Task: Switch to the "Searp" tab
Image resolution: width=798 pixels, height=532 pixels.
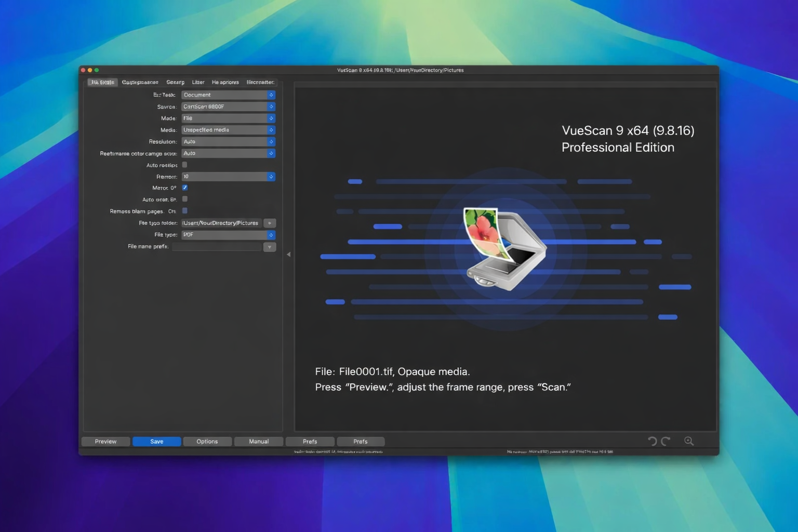Action: point(175,82)
